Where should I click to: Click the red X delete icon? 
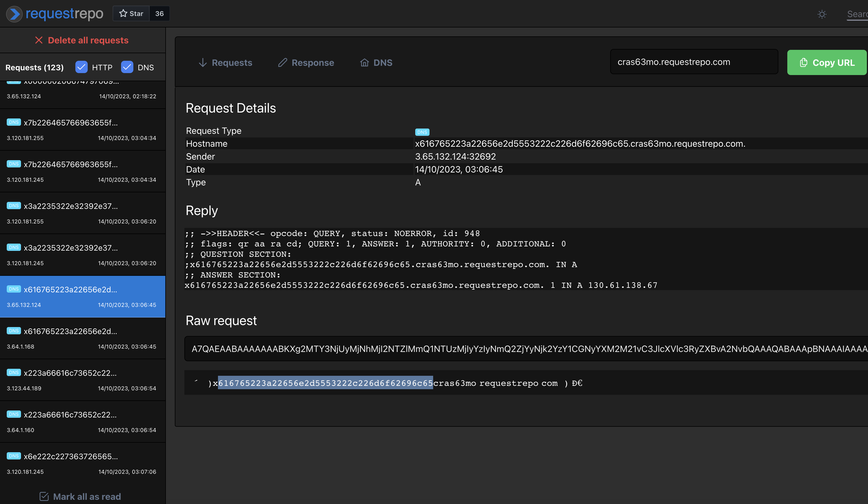pyautogui.click(x=39, y=40)
